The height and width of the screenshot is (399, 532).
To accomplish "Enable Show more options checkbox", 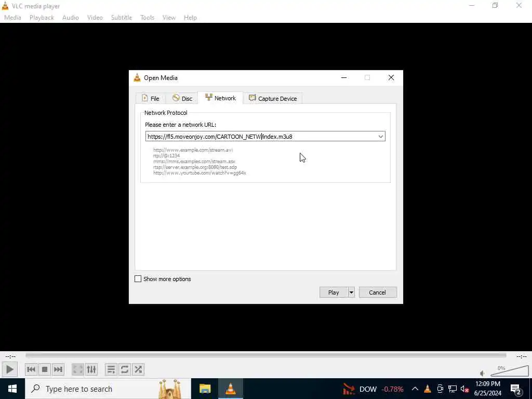I will tap(138, 279).
